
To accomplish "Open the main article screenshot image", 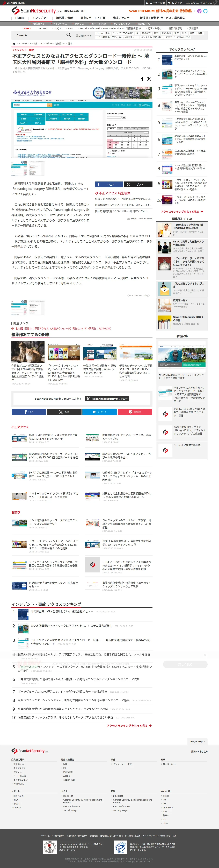I will [x=82, y=123].
